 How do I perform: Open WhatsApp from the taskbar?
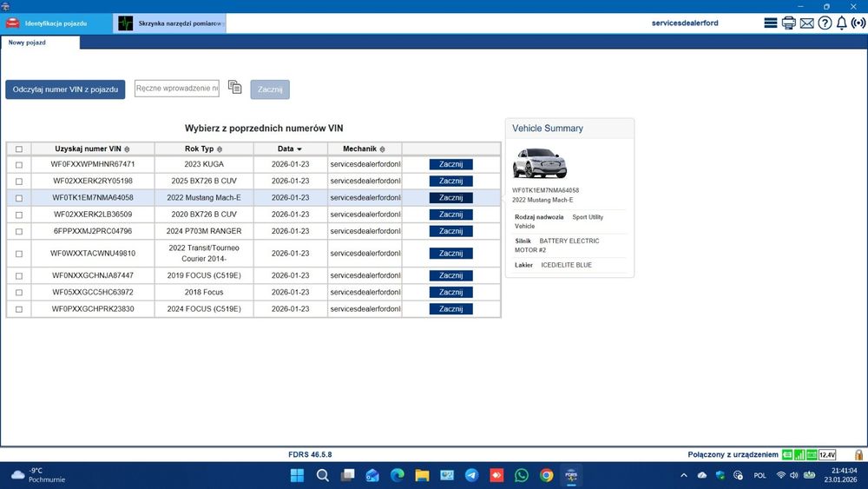pos(522,475)
